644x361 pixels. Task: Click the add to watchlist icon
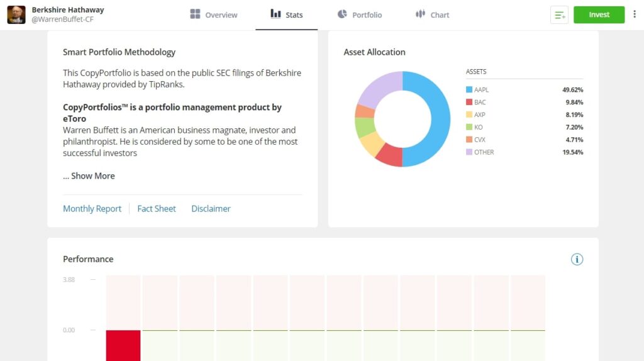click(x=559, y=15)
